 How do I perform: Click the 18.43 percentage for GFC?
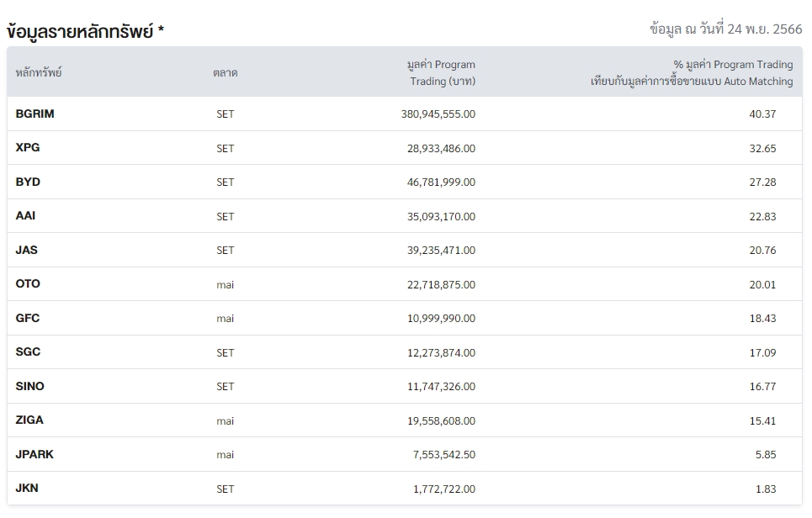[x=762, y=318]
